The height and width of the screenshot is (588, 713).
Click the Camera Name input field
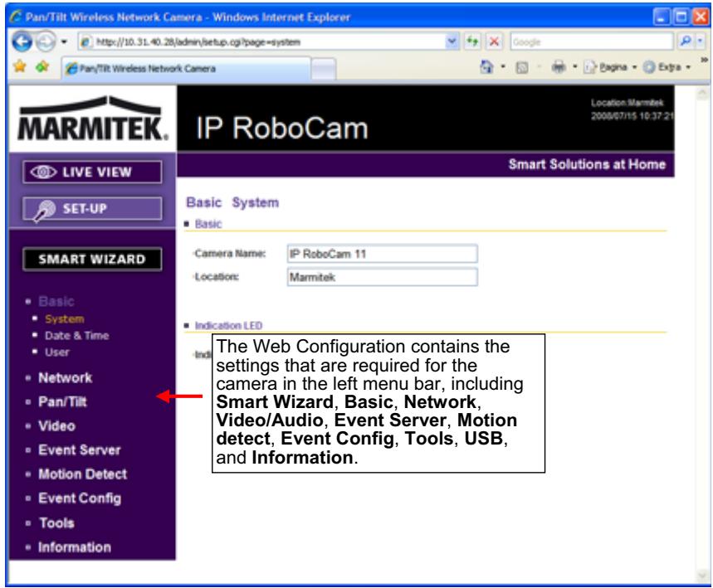[x=383, y=254]
